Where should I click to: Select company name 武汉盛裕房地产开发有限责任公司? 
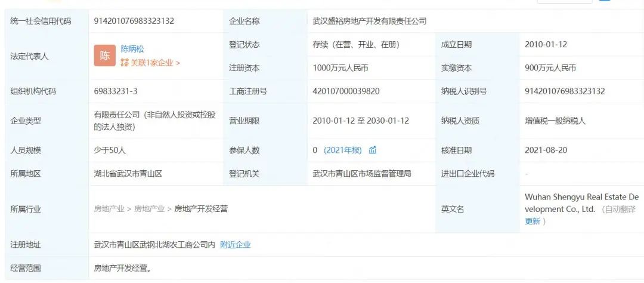369,21
